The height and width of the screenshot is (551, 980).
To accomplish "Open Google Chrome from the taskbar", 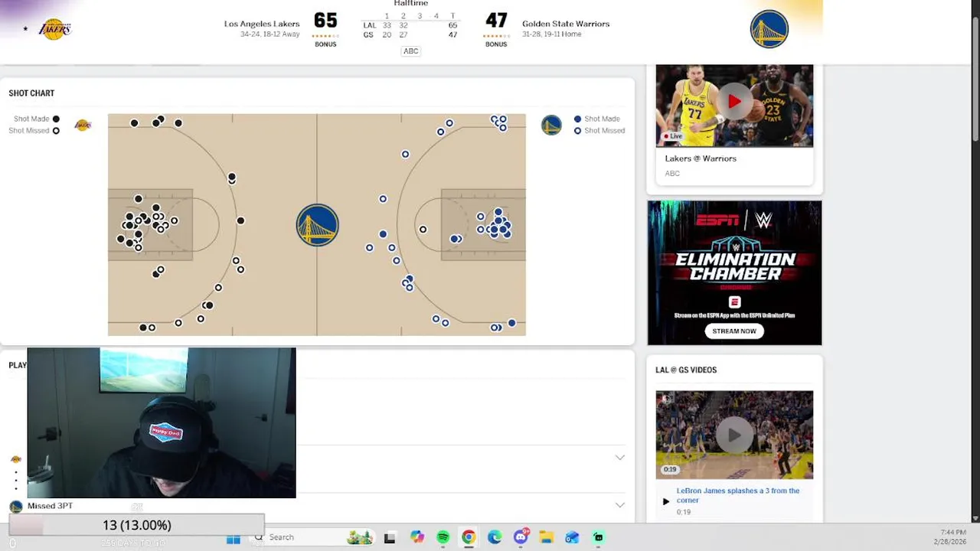I will pyautogui.click(x=469, y=538).
